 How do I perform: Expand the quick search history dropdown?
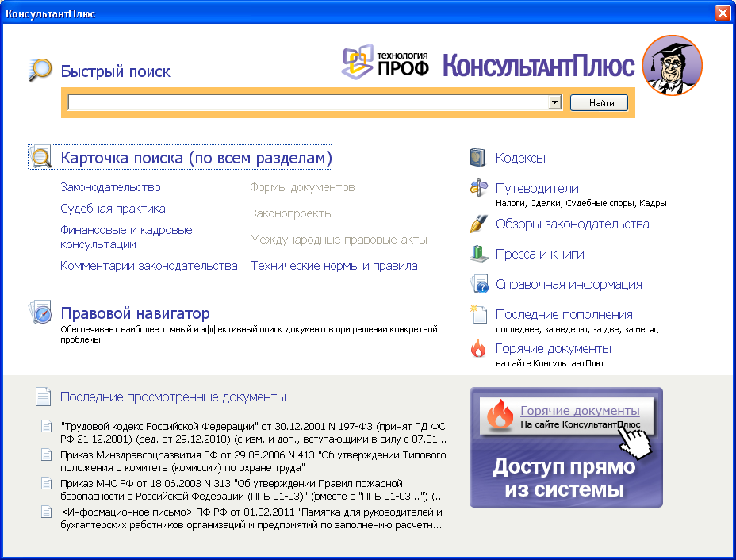[554, 102]
